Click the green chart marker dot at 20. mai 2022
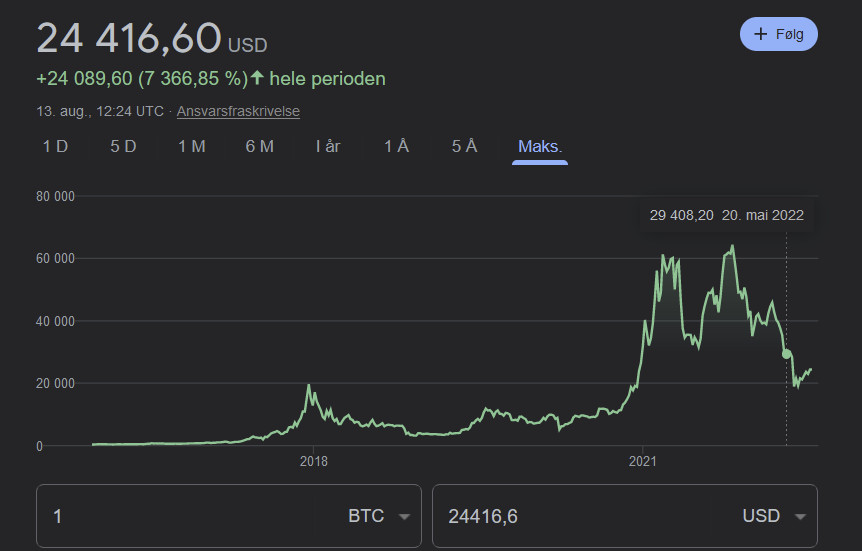 click(787, 354)
